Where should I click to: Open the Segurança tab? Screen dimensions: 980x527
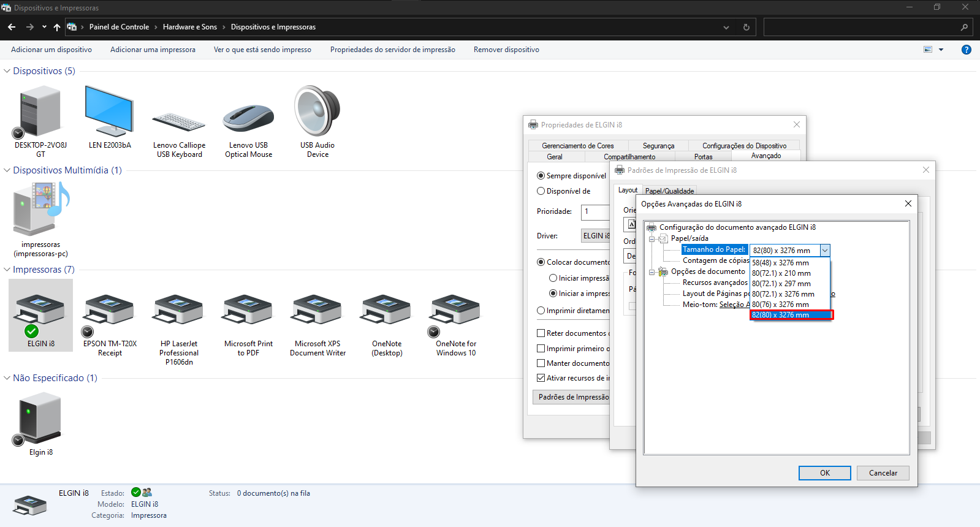tap(658, 146)
